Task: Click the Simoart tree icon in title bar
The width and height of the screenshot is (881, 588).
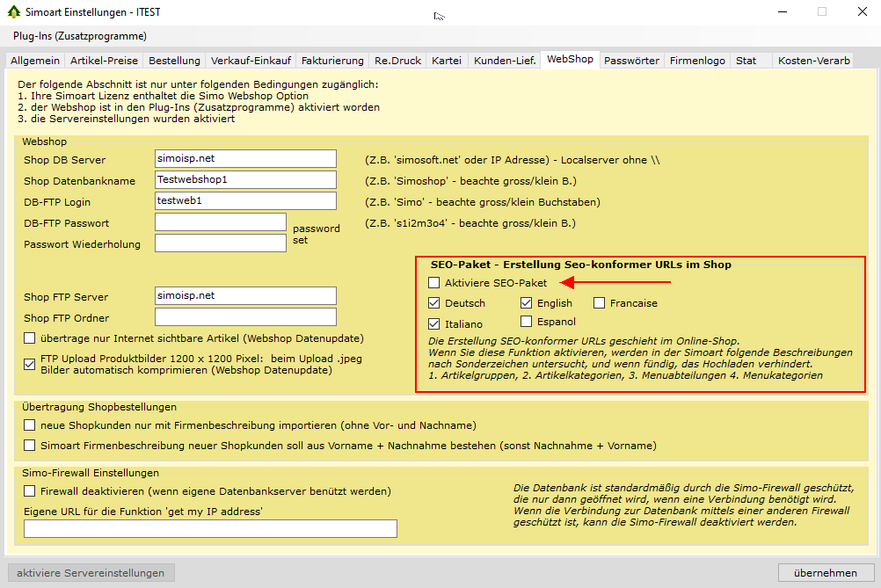Action: (13, 11)
